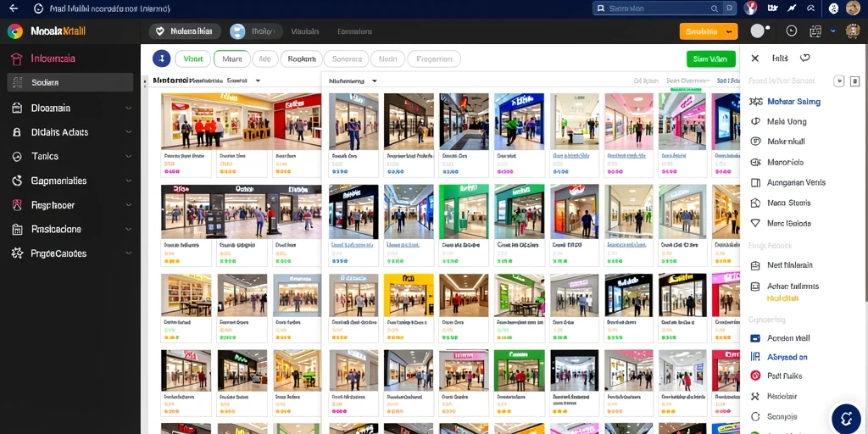Toggle the white circle switch in header
This screenshot has width=868, height=434.
(x=759, y=31)
